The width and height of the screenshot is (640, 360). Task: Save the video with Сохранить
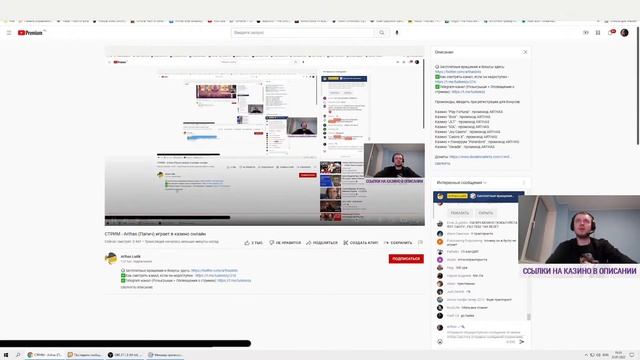coord(398,243)
